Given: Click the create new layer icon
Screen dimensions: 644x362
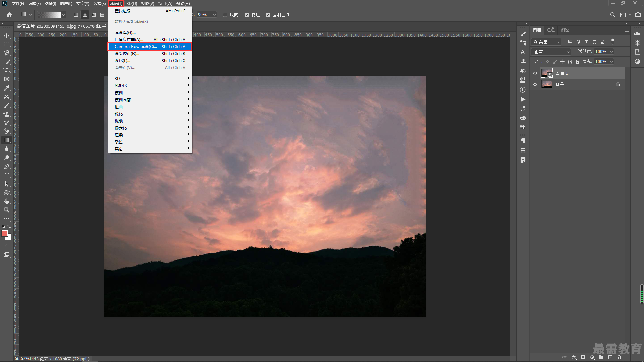Looking at the screenshot, I should pos(610,357).
